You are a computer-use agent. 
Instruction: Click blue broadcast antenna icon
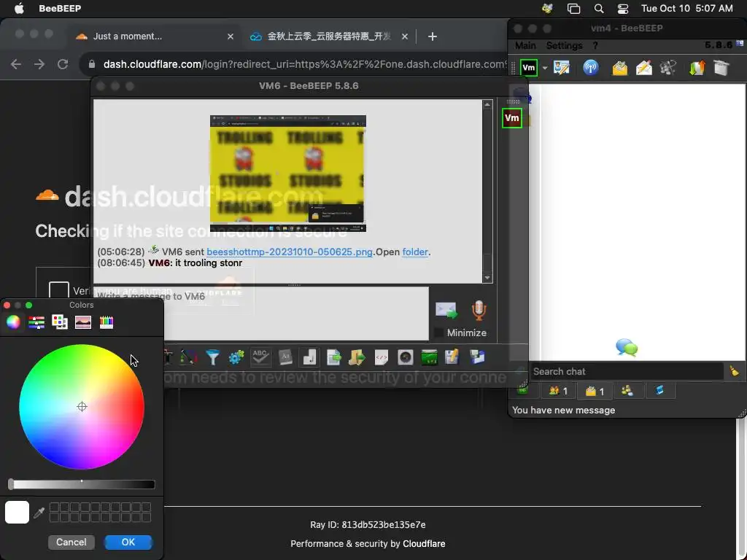click(x=591, y=68)
